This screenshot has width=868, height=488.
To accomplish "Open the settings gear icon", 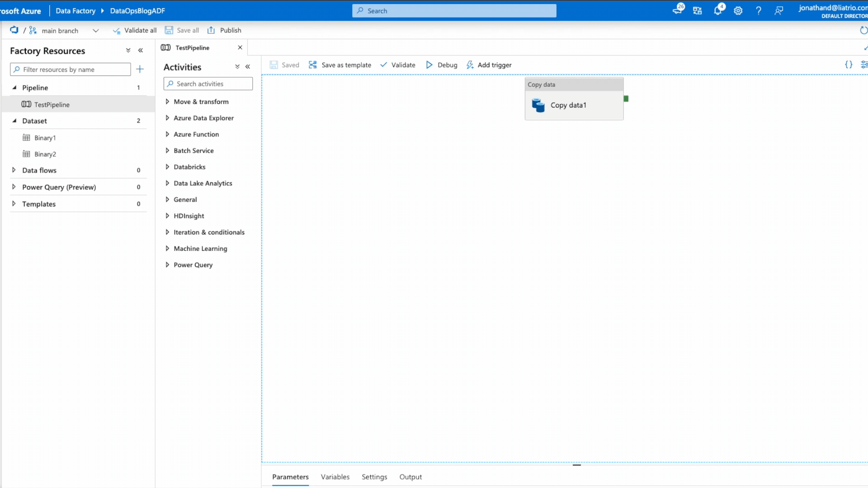I will pos(738,11).
